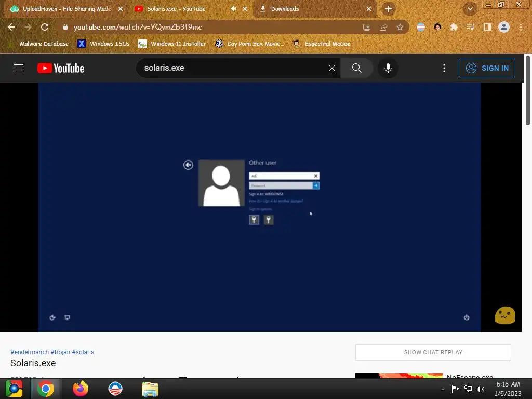Screen dimensions: 532x399
Task: Open the blue circular taskbar app
Action: pyautogui.click(x=115, y=389)
